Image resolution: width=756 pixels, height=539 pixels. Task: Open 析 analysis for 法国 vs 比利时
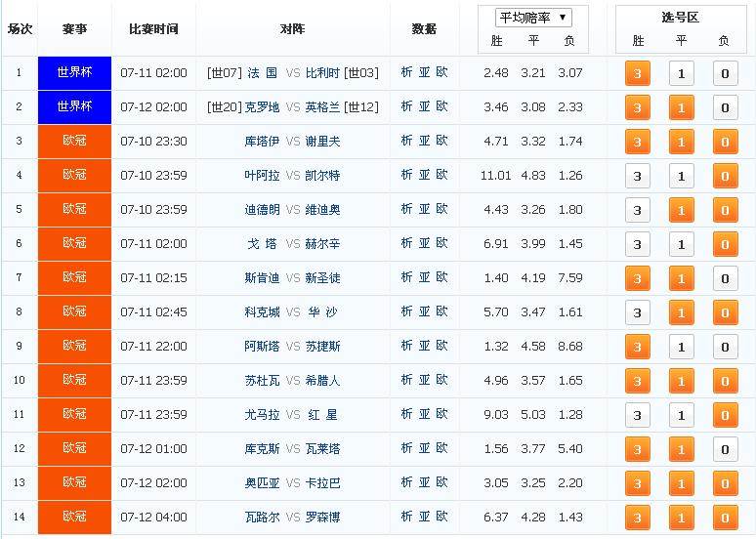pos(406,72)
